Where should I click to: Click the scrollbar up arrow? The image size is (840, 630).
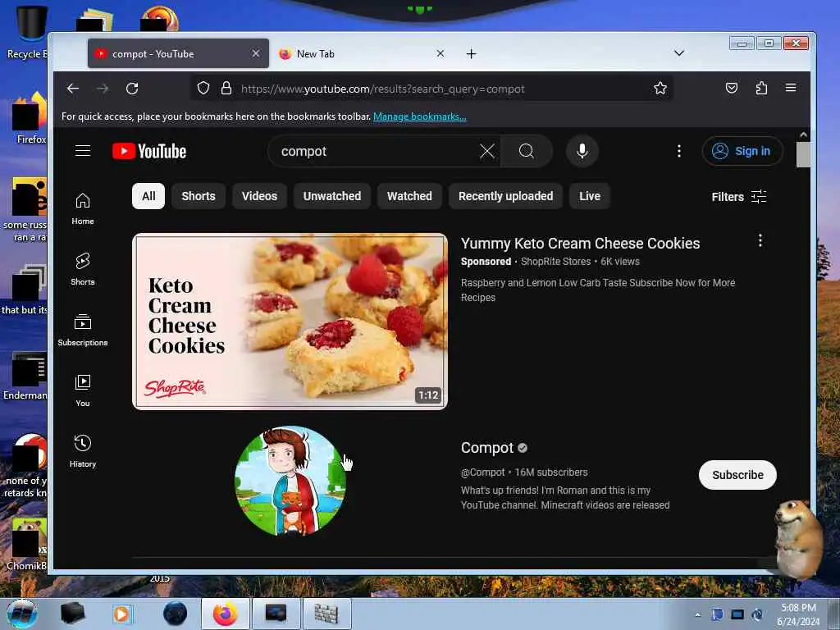pos(803,135)
